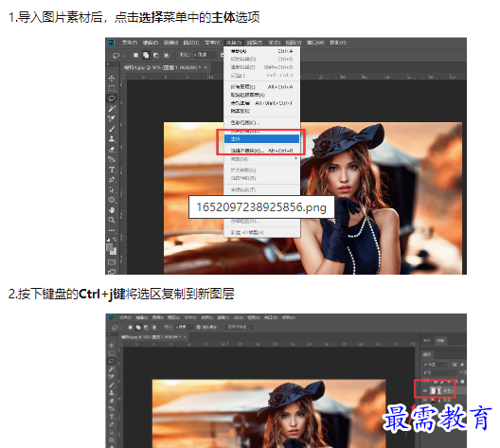Select the Type tool in second screenshot
This screenshot has width=500, height=448.
pos(112,417)
